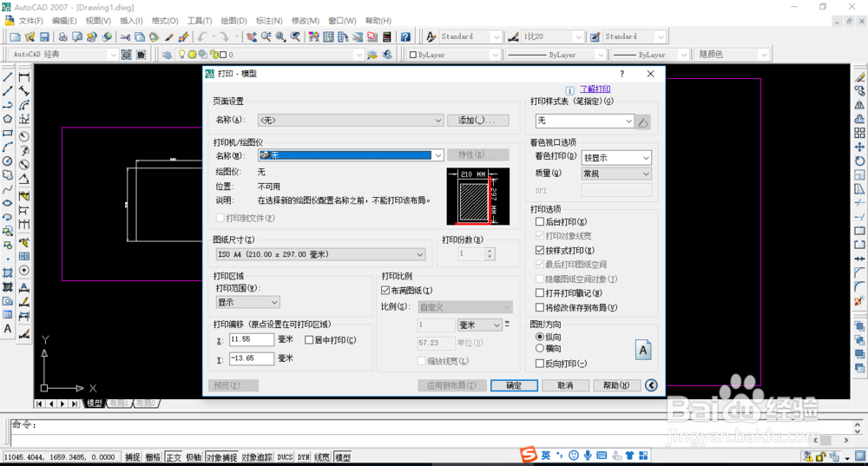Select the Rectangle draw tool
The height and width of the screenshot is (466, 868).
point(8,134)
